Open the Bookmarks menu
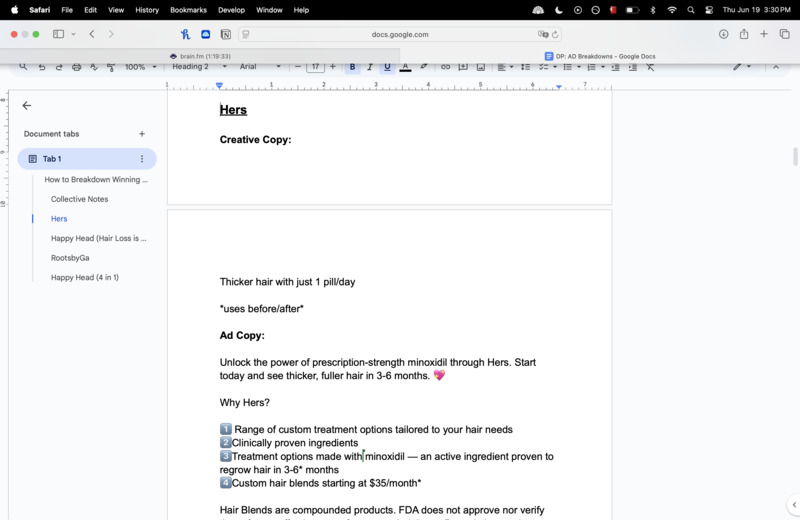The image size is (800, 520). pos(188,10)
